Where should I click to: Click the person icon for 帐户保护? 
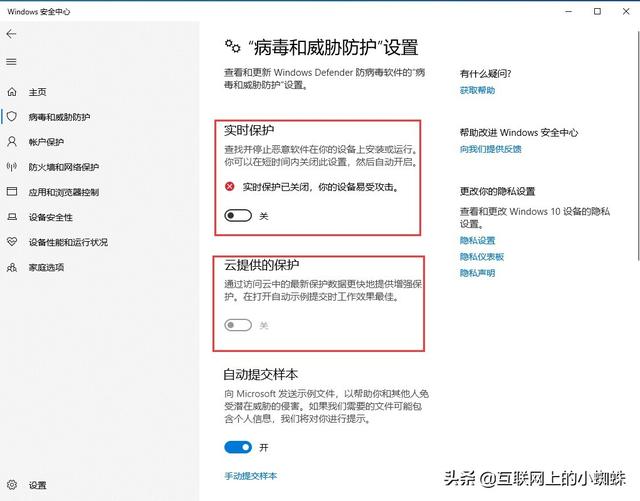tap(12, 142)
